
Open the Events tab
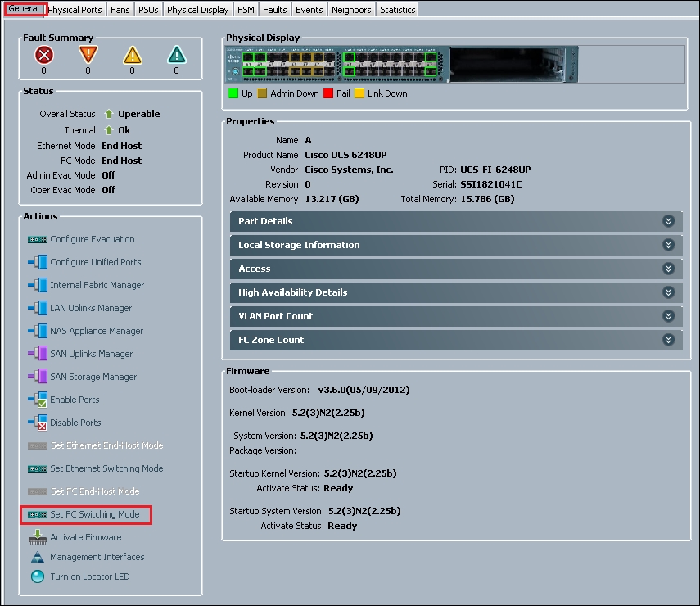click(x=309, y=10)
